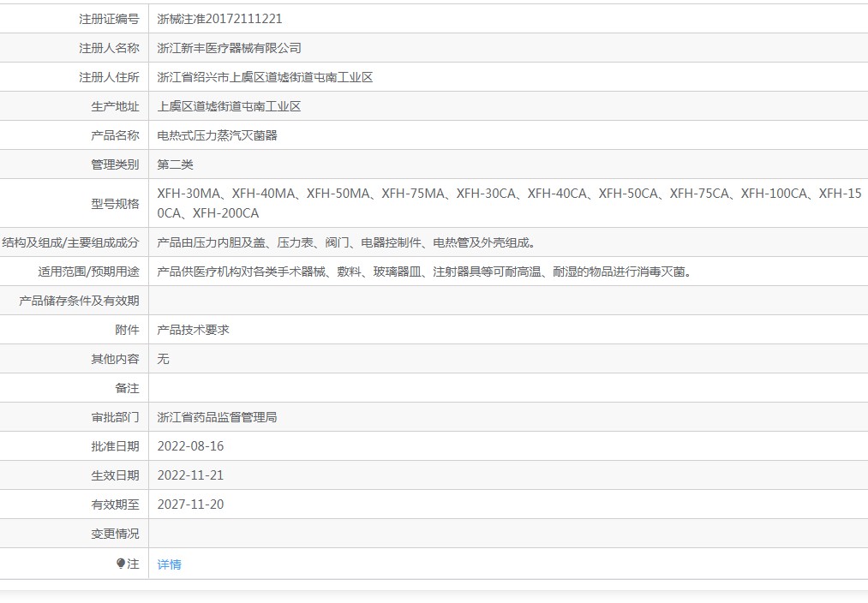This screenshot has width=868, height=603.
Task: Select the expiry date 2027-11-20
Action: click(190, 504)
